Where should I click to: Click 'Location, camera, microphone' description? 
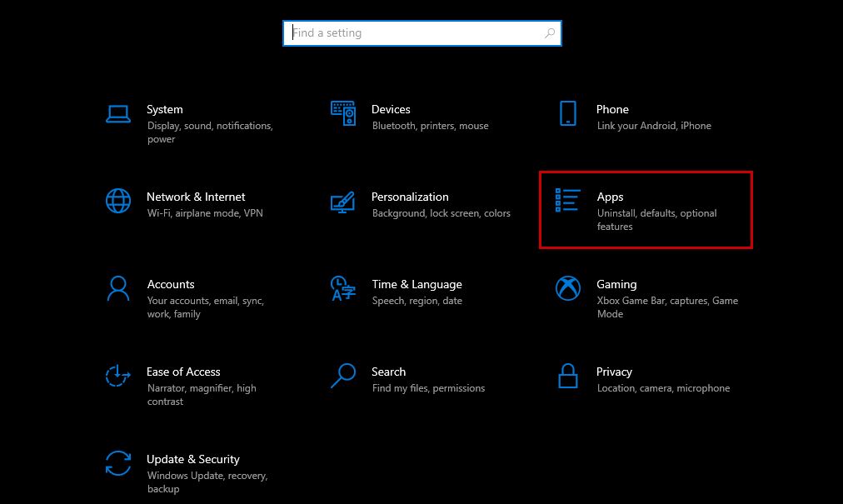click(x=663, y=388)
